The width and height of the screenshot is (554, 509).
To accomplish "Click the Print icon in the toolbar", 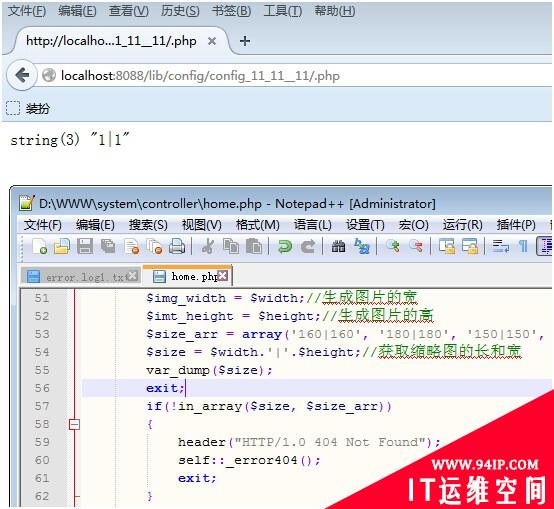I will (x=177, y=246).
